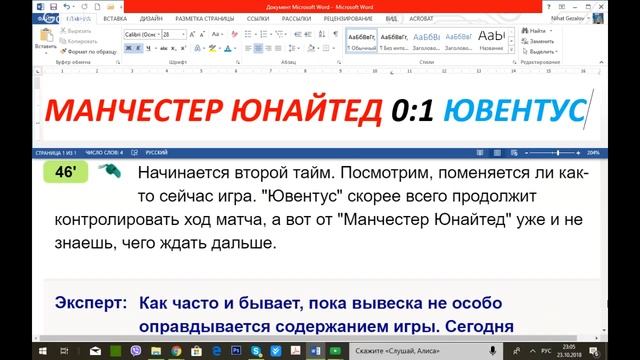Viewport: 640px width, 360px height.
Task: Apply text highlight color
Action: 212,48
